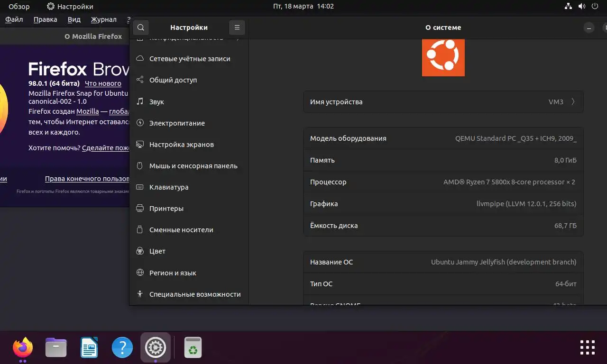Click the share icon beside Общий доступ
Image resolution: width=607 pixels, height=364 pixels.
point(140,80)
